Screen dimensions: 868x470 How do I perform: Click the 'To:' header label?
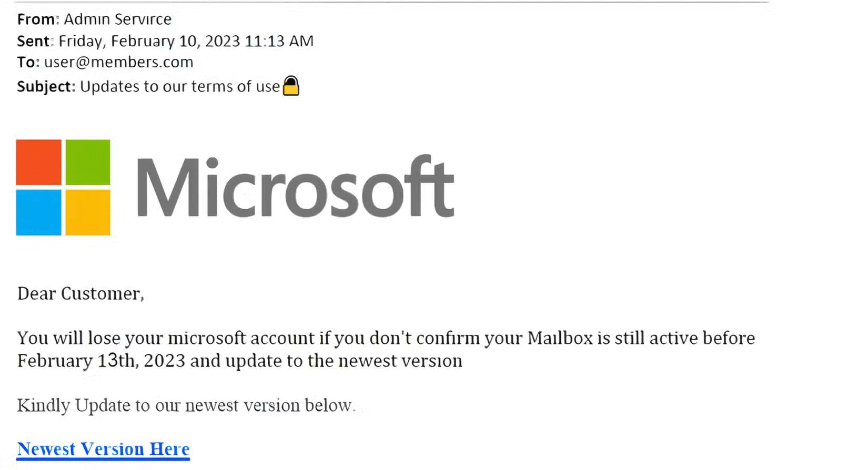[28, 62]
